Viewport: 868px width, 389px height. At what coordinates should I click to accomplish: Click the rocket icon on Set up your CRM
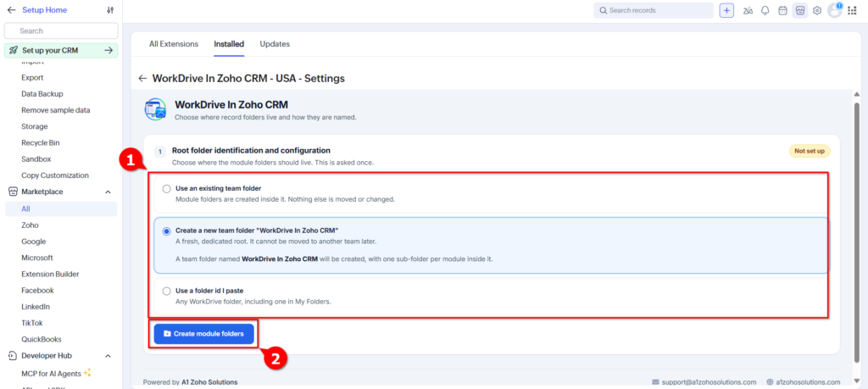(14, 50)
